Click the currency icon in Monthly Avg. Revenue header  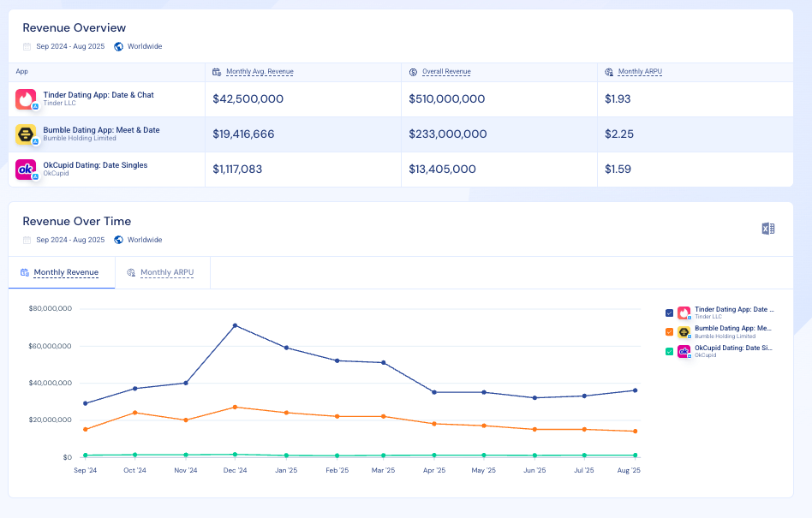215,71
